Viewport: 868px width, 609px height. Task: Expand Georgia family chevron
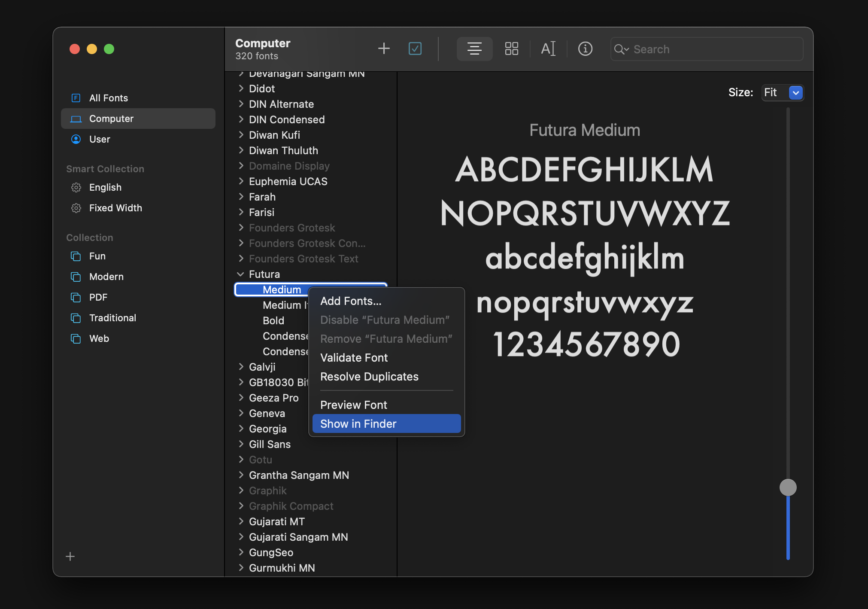241,429
